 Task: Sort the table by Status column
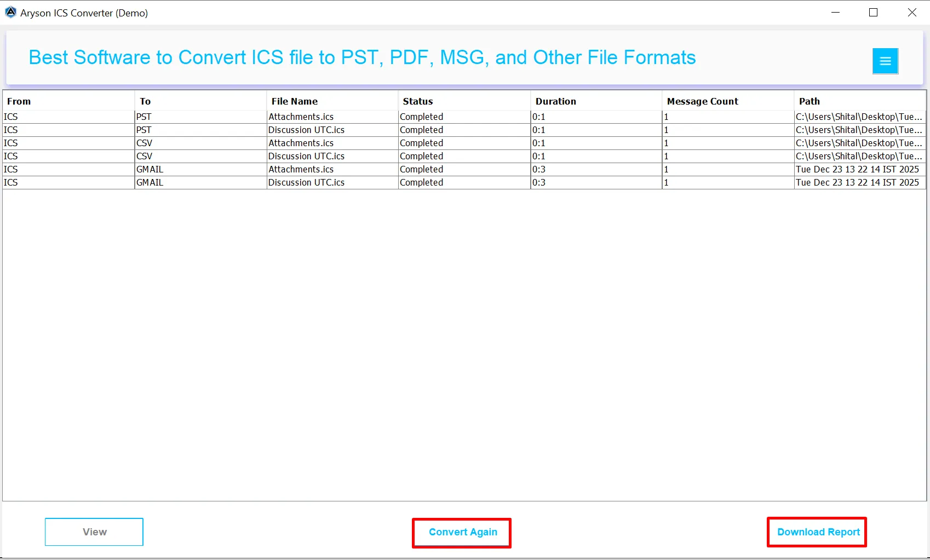418,101
